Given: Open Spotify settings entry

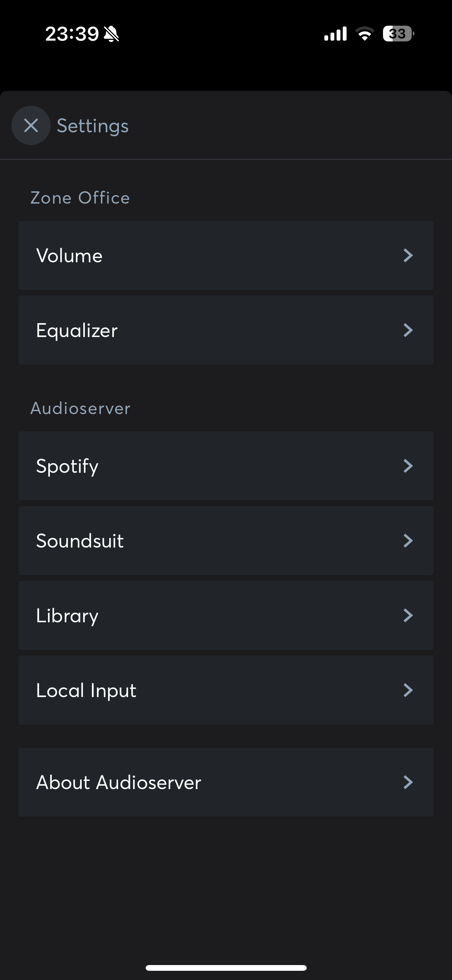Looking at the screenshot, I should point(225,466).
